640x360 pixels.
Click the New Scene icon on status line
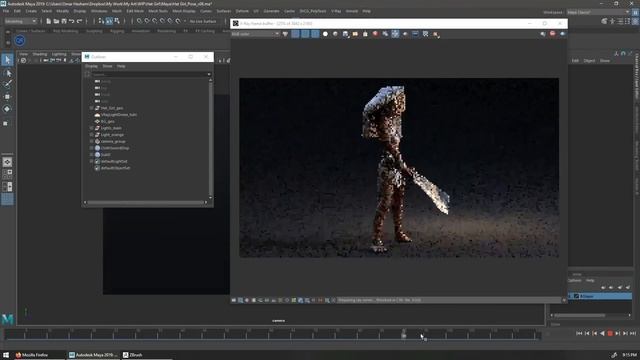49,21
